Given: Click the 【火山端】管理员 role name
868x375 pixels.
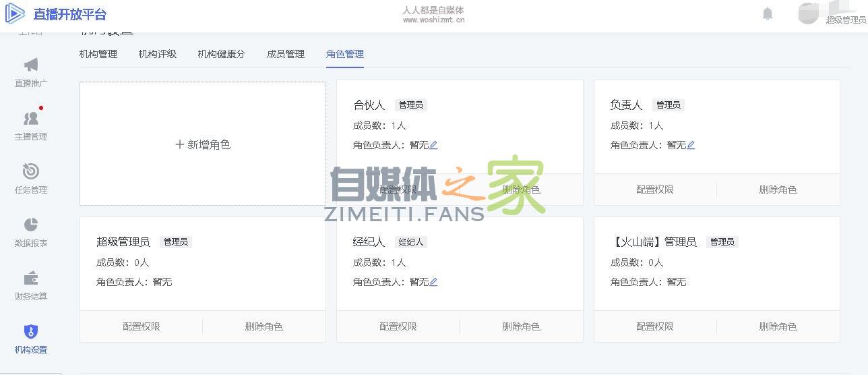Looking at the screenshot, I should [654, 242].
